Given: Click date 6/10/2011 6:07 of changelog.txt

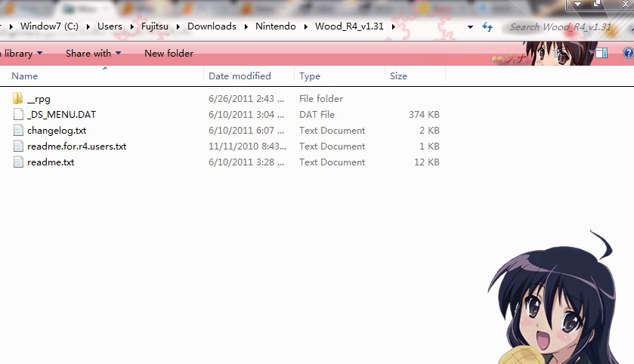Looking at the screenshot, I should tap(246, 131).
